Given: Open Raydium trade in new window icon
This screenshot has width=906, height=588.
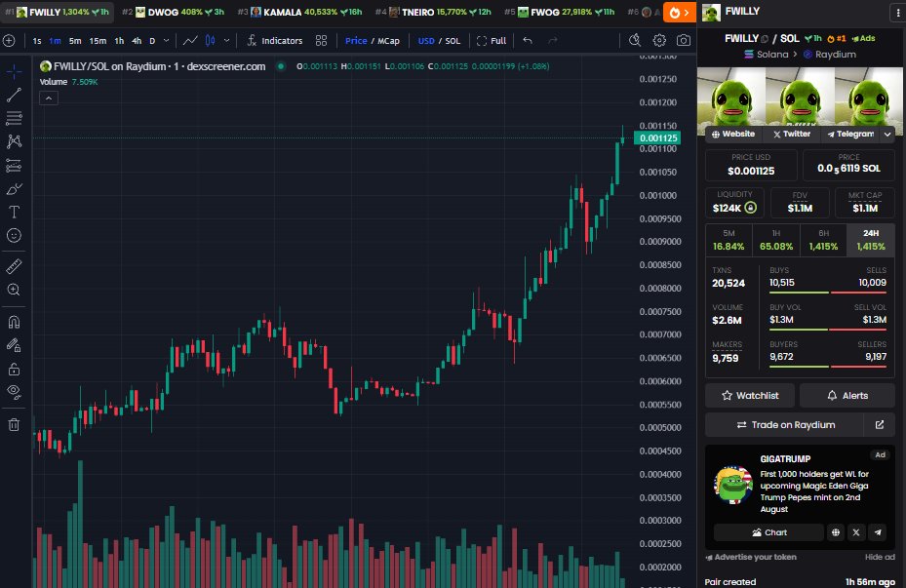Looking at the screenshot, I should (x=880, y=425).
